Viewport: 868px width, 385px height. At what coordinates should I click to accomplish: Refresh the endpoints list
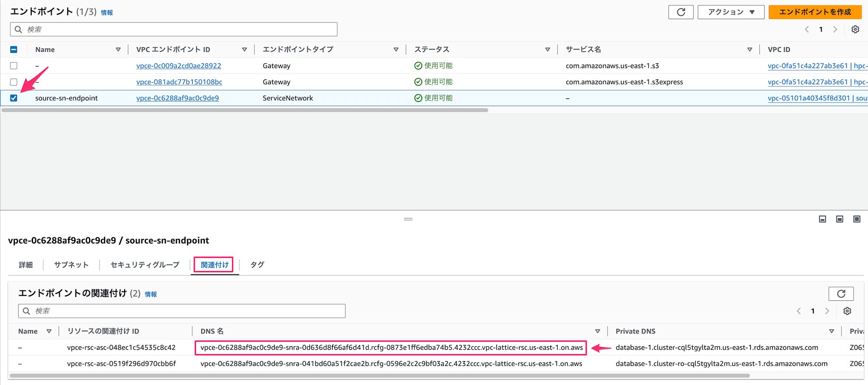point(681,12)
